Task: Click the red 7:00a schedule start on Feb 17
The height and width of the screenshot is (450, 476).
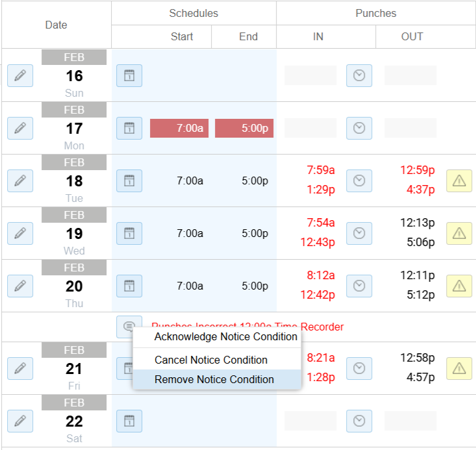Action: (x=179, y=128)
